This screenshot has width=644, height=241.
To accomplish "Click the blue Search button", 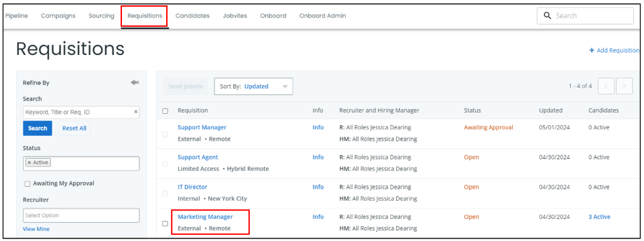I will (38, 128).
